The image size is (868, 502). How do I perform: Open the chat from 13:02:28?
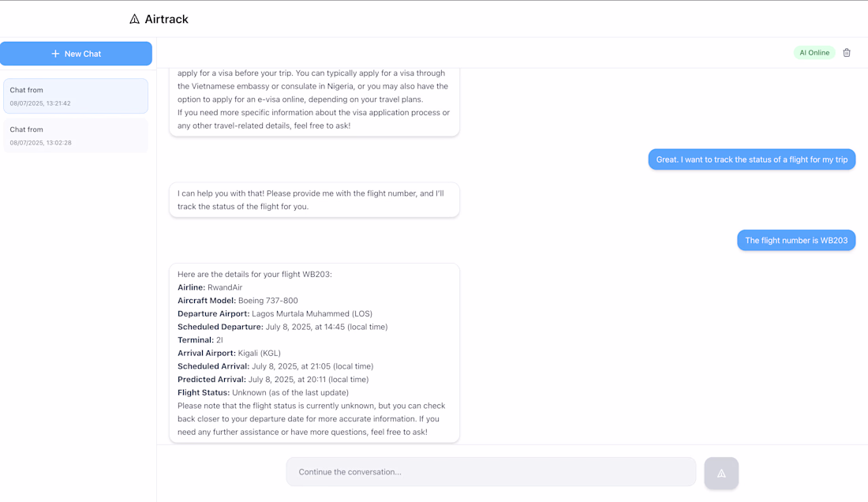76,135
